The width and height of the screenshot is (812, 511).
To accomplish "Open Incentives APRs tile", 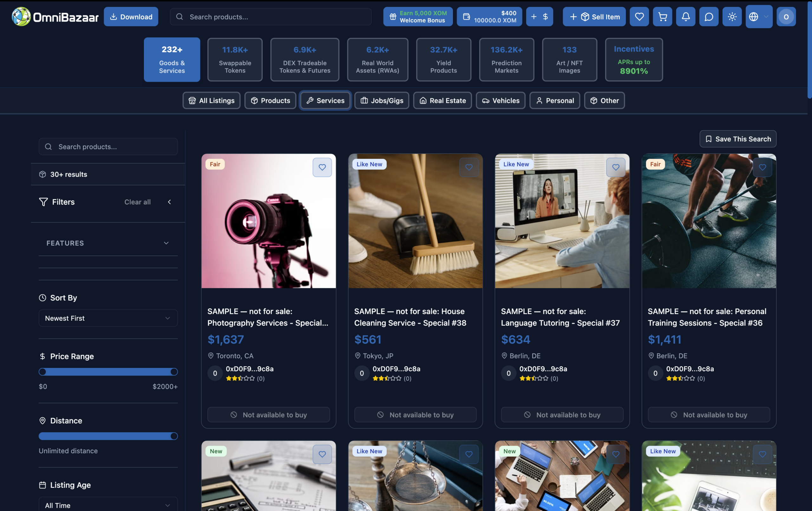I will [x=634, y=59].
